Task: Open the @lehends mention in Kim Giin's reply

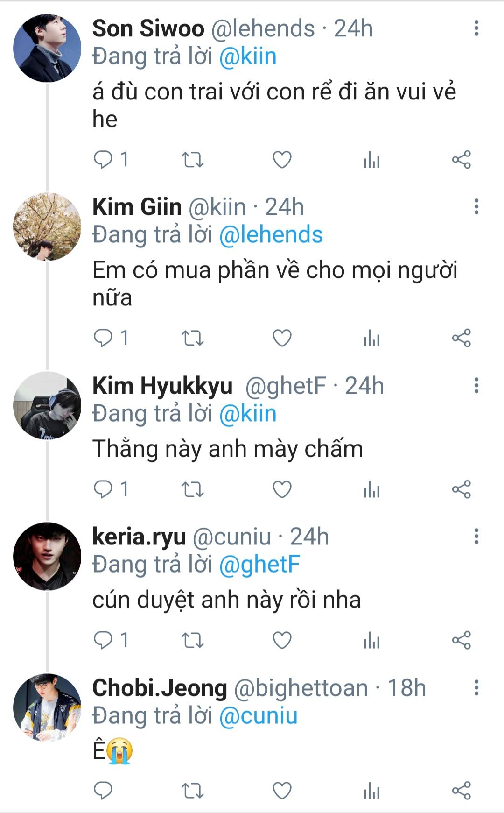Action: pos(271,234)
